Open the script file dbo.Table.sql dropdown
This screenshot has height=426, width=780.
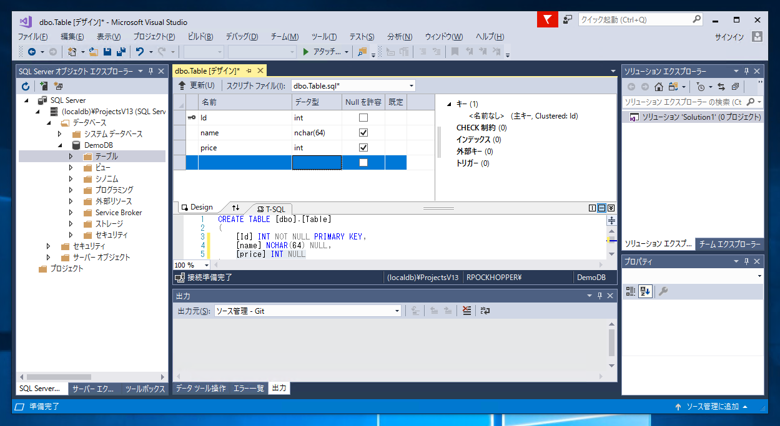pos(411,86)
